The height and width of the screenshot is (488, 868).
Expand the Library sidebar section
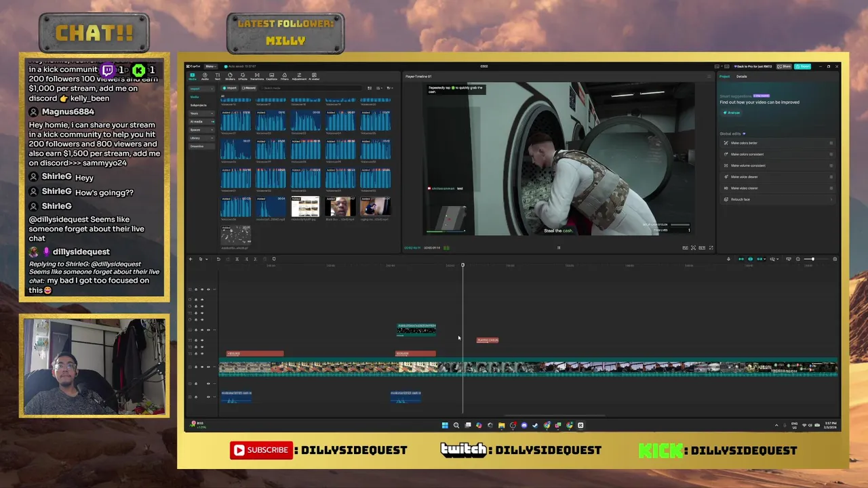201,138
